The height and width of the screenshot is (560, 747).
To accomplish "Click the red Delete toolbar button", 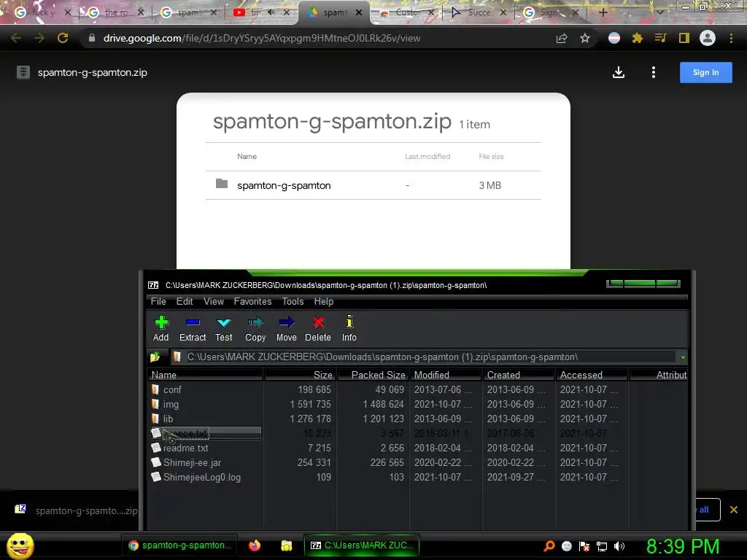I will click(318, 329).
